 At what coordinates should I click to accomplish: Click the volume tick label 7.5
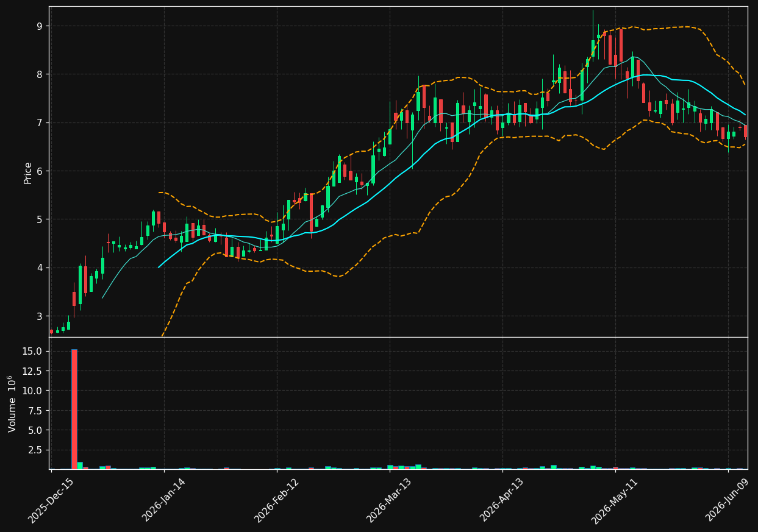[x=36, y=411]
